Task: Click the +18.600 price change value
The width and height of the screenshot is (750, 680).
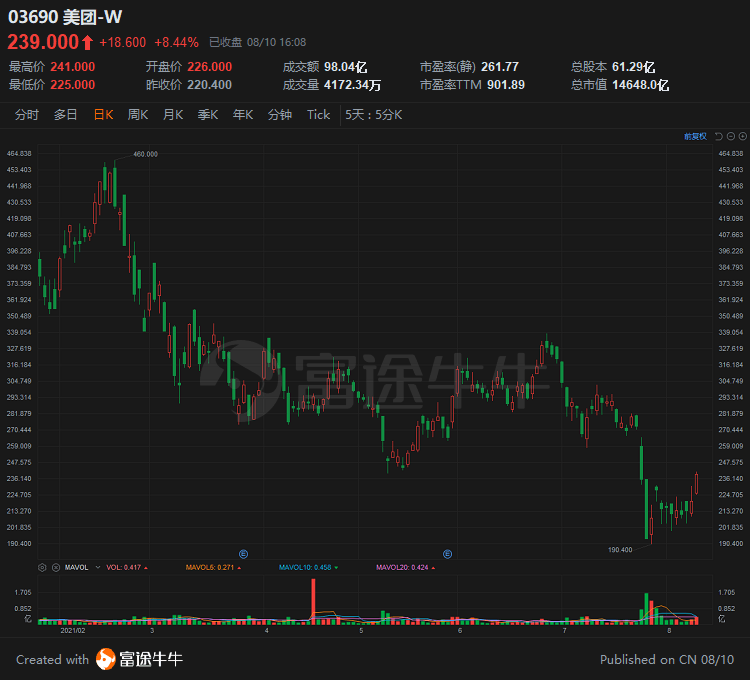Action: 122,43
